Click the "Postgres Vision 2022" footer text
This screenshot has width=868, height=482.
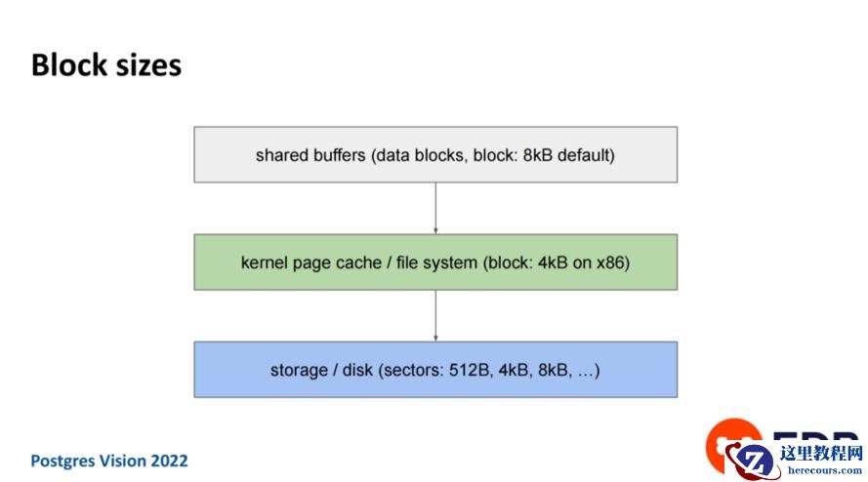(x=109, y=461)
